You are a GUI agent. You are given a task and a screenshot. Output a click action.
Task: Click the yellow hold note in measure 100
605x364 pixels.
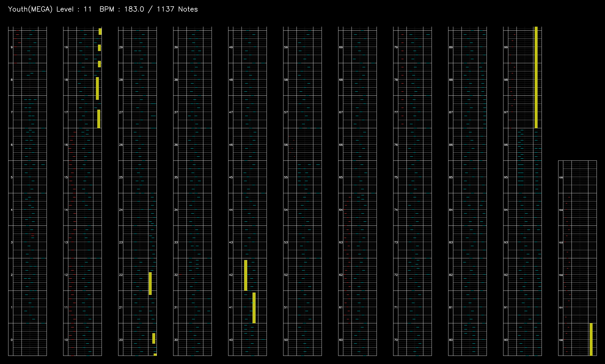(591, 339)
